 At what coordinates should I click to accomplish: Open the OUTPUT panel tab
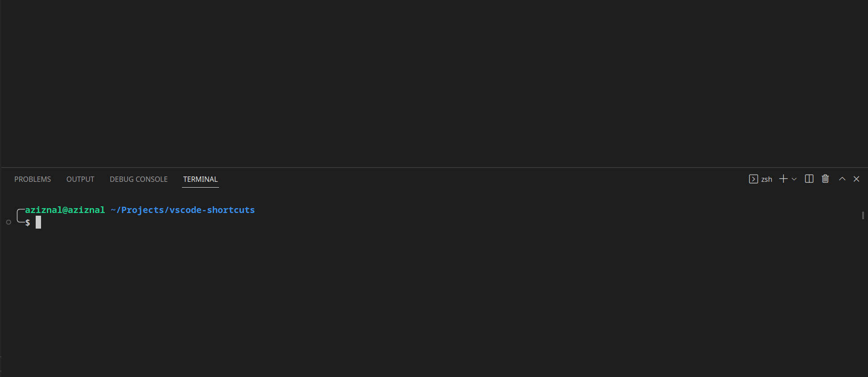[80, 179]
